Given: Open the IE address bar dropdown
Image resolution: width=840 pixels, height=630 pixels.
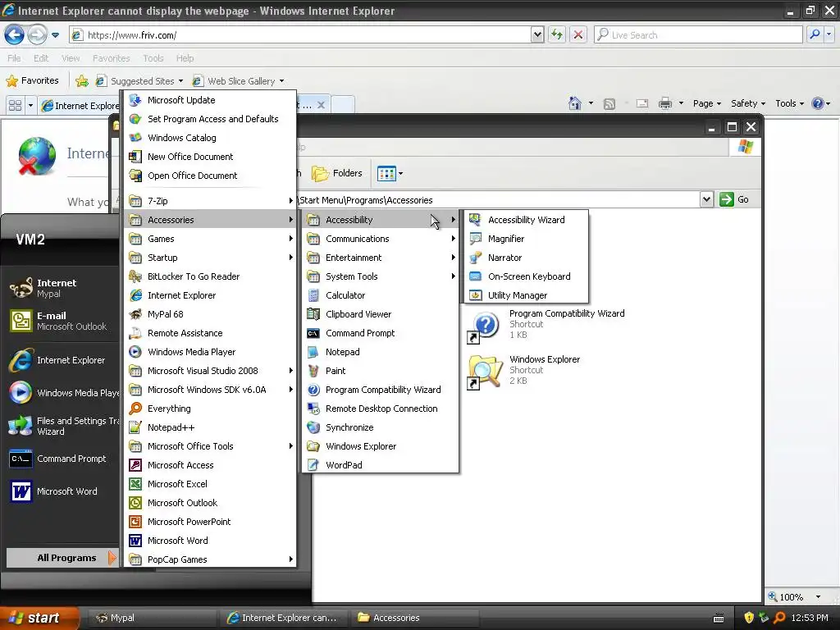Looking at the screenshot, I should pyautogui.click(x=537, y=34).
